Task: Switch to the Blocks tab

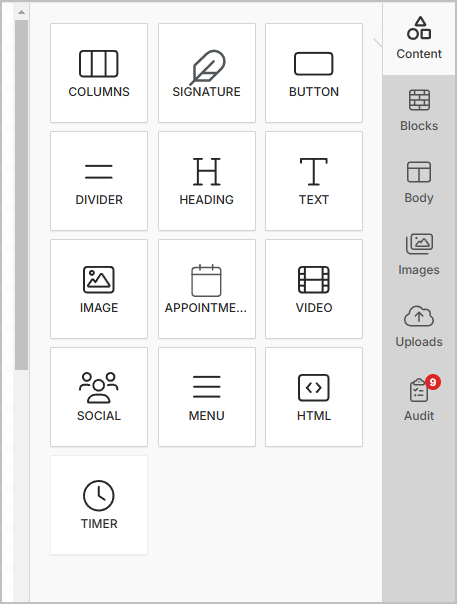Action: click(419, 111)
